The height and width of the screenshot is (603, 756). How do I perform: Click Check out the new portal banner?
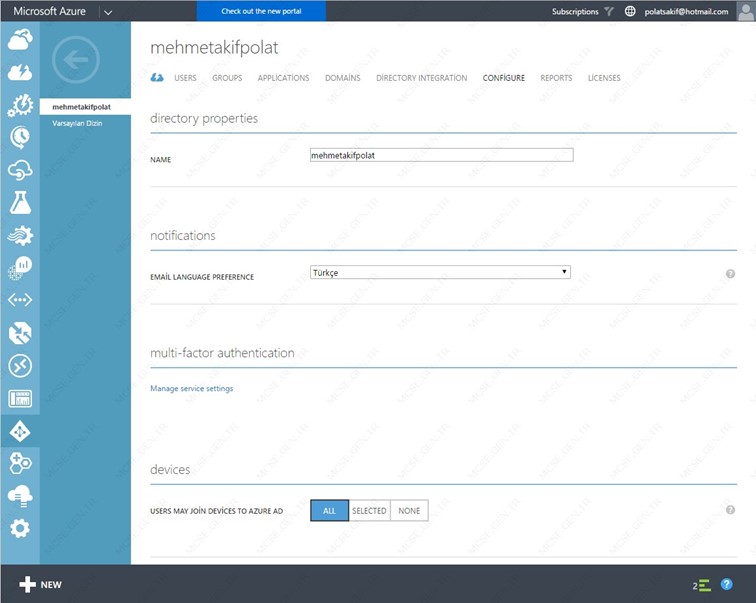click(x=261, y=11)
